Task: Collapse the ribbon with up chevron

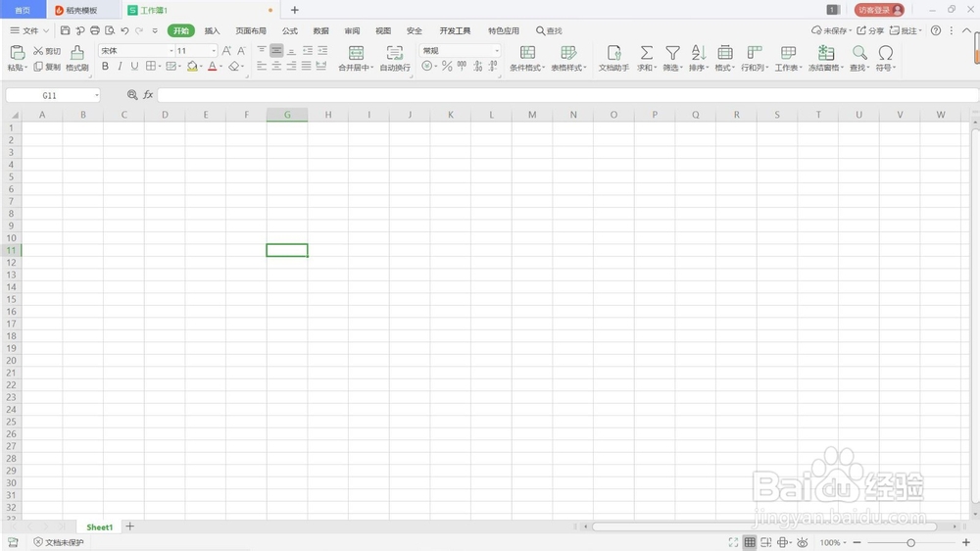Action: (966, 30)
